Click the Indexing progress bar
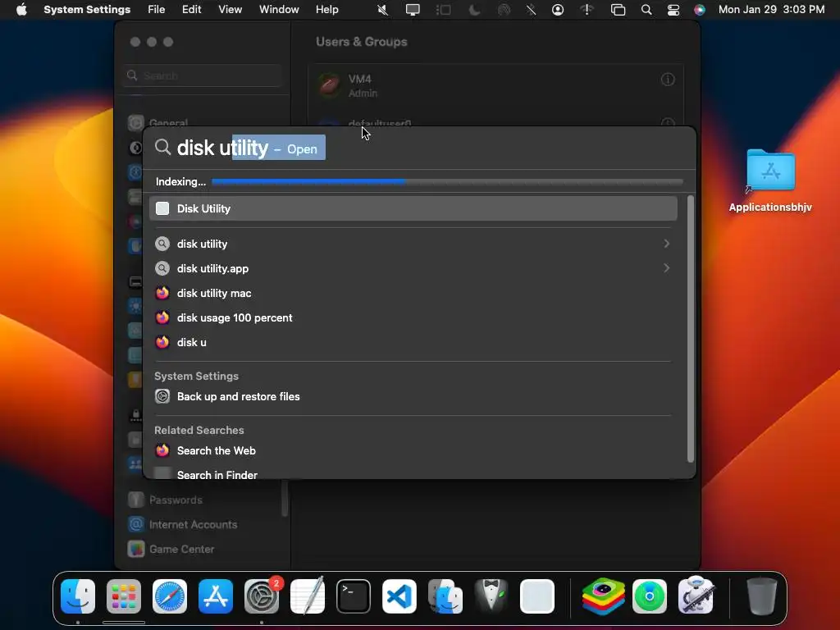This screenshot has width=840, height=630. (x=447, y=181)
